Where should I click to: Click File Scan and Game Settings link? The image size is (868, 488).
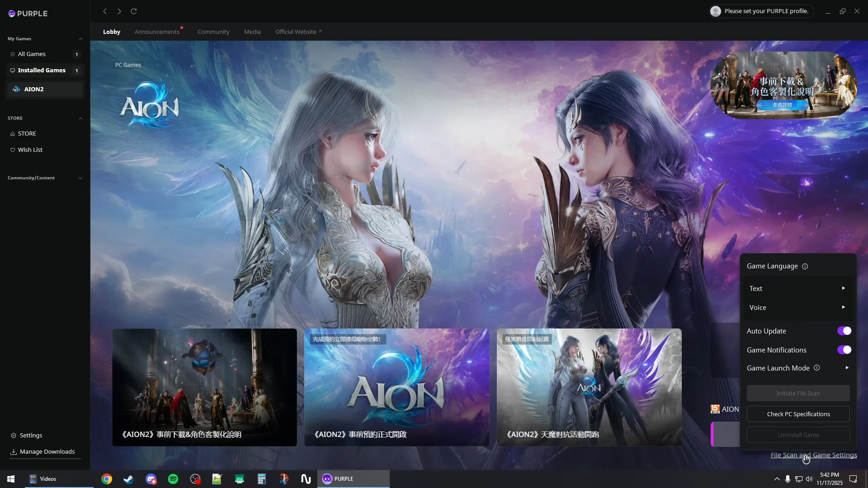814,455
